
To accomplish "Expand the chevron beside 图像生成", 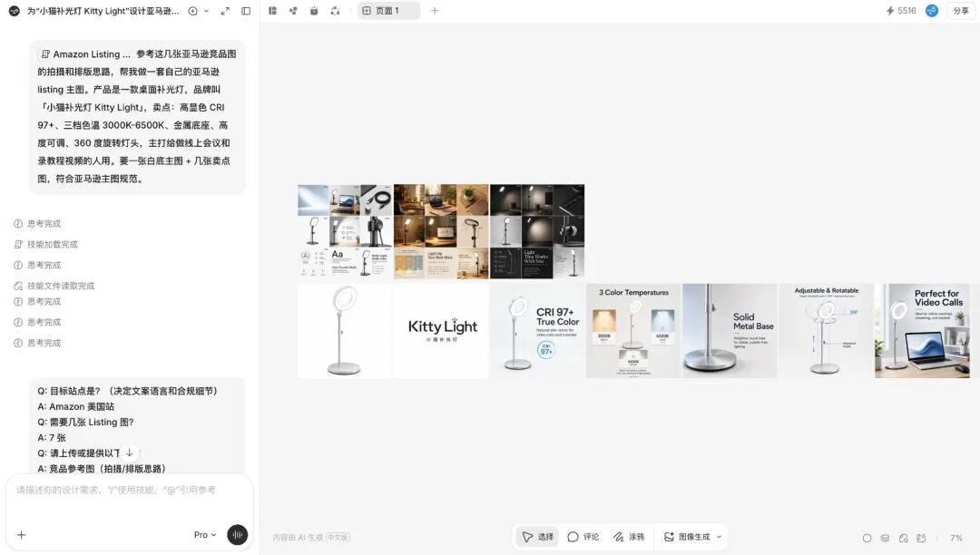I will 719,537.
